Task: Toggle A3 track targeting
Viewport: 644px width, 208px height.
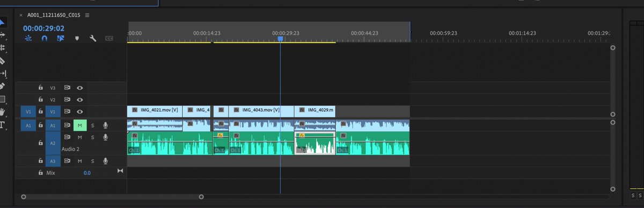Action: pyautogui.click(x=53, y=161)
